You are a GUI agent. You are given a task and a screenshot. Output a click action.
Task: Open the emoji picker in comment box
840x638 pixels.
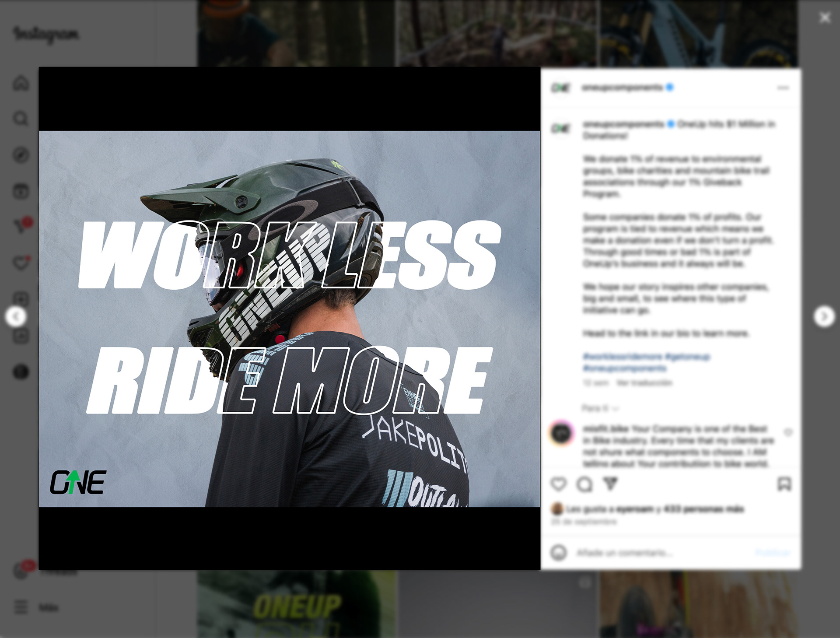coord(559,553)
